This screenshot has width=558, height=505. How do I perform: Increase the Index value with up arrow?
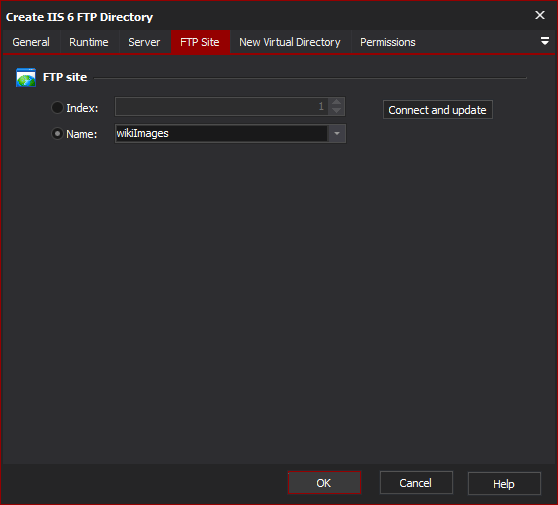tap(336, 102)
